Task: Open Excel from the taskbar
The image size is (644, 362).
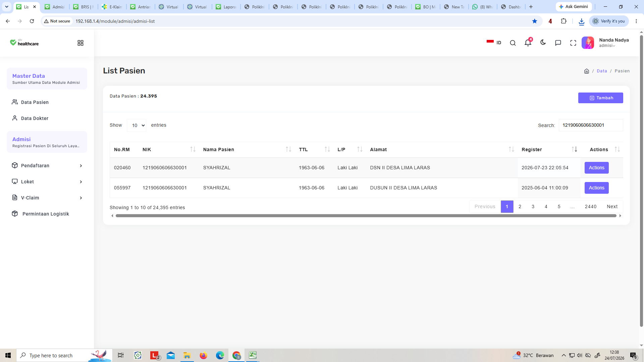Action: click(253, 355)
